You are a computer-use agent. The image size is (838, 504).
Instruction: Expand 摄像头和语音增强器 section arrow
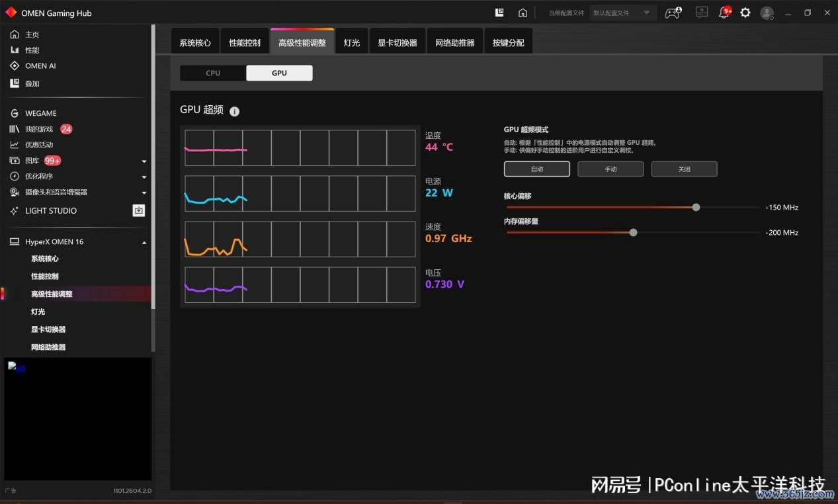144,193
